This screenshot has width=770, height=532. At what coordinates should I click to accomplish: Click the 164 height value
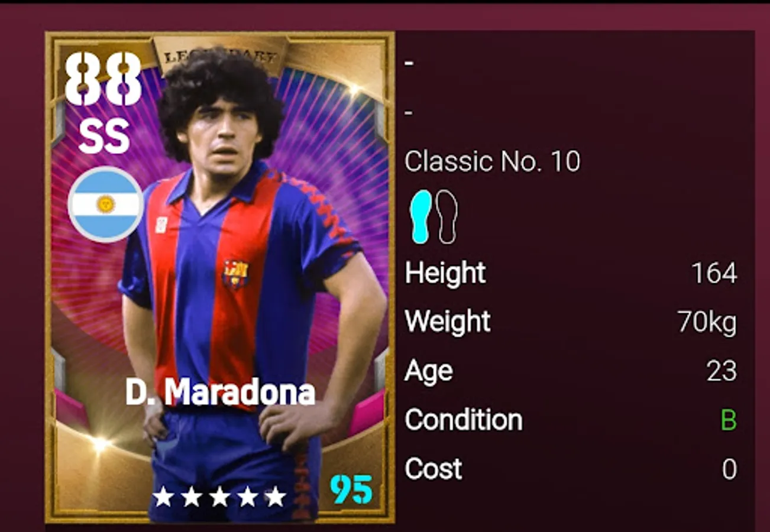pos(714,274)
